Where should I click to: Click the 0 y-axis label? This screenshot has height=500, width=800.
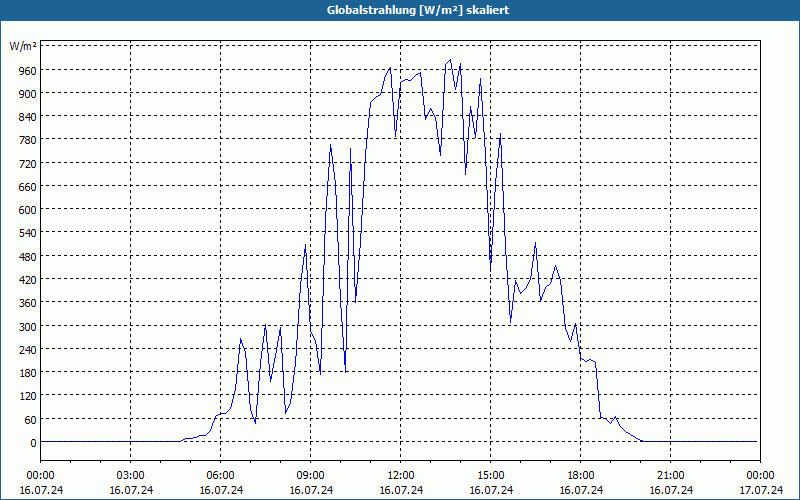(x=34, y=443)
